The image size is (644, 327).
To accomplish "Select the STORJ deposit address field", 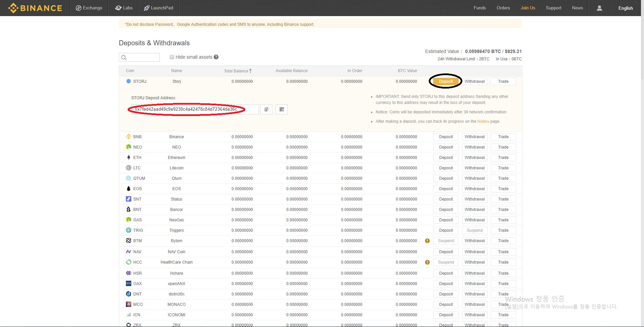I will tap(195, 109).
